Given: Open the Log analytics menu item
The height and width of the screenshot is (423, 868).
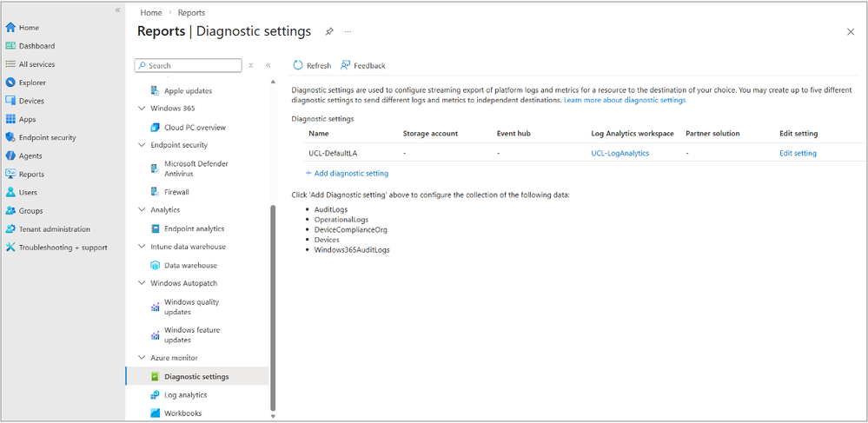Looking at the screenshot, I should 185,395.
